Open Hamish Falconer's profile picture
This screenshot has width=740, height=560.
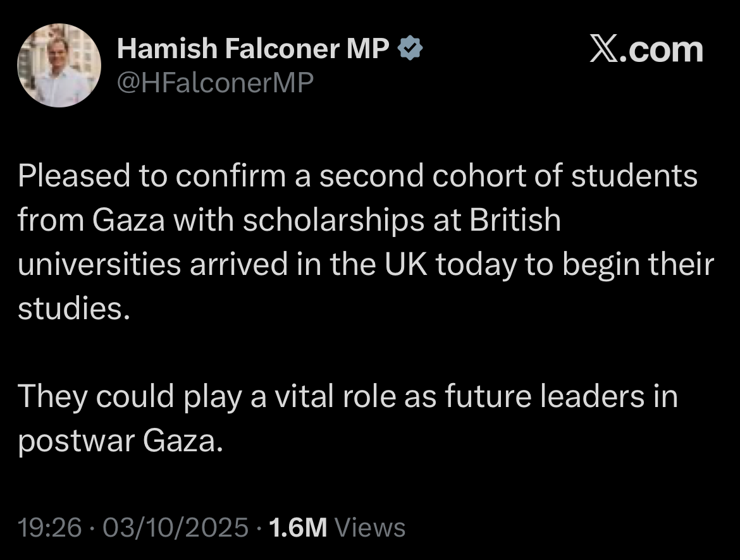(x=59, y=65)
